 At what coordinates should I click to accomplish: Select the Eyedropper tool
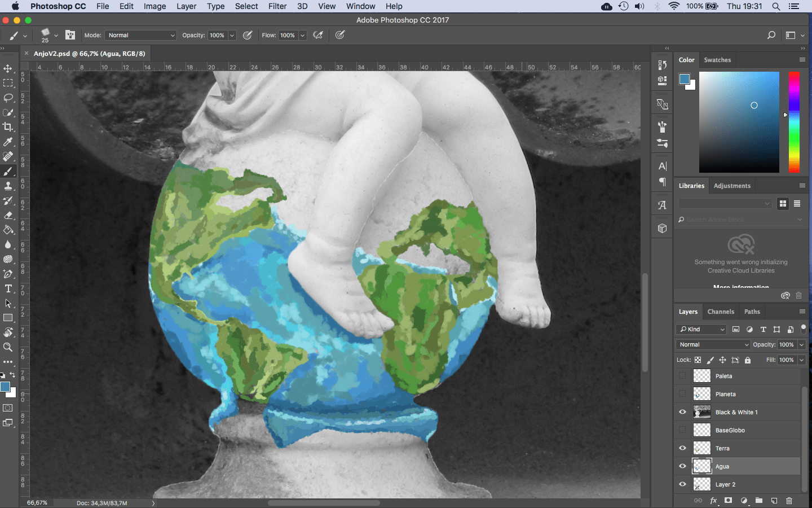(8, 142)
